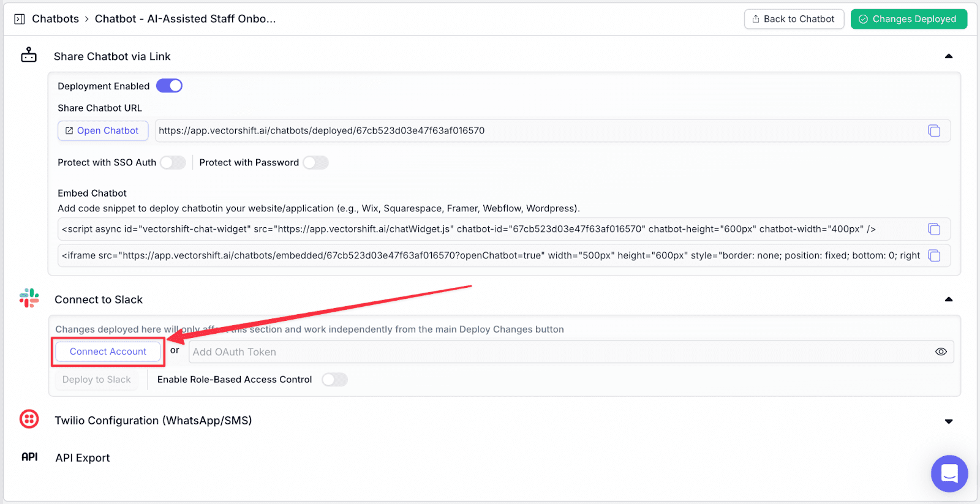Screen dimensions: 980x504
Task: Click the API Export icon
Action: tap(29, 457)
